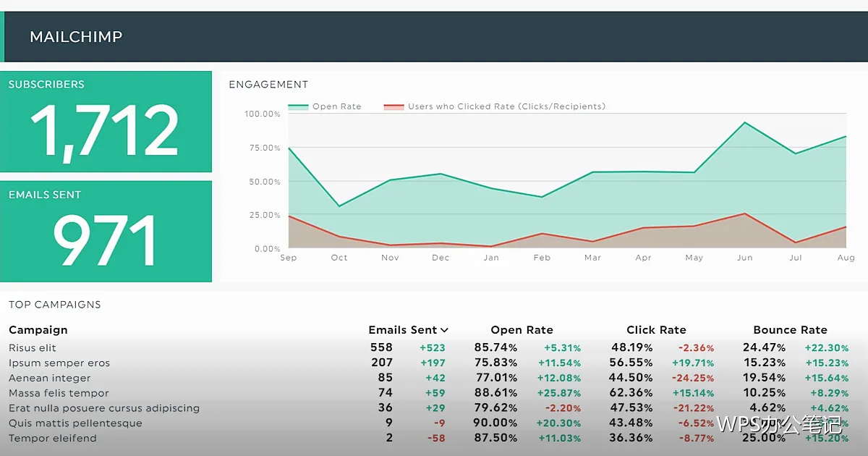Viewport: 868px width, 456px height.
Task: Click the 77.01% open rate value
Action: [496, 378]
